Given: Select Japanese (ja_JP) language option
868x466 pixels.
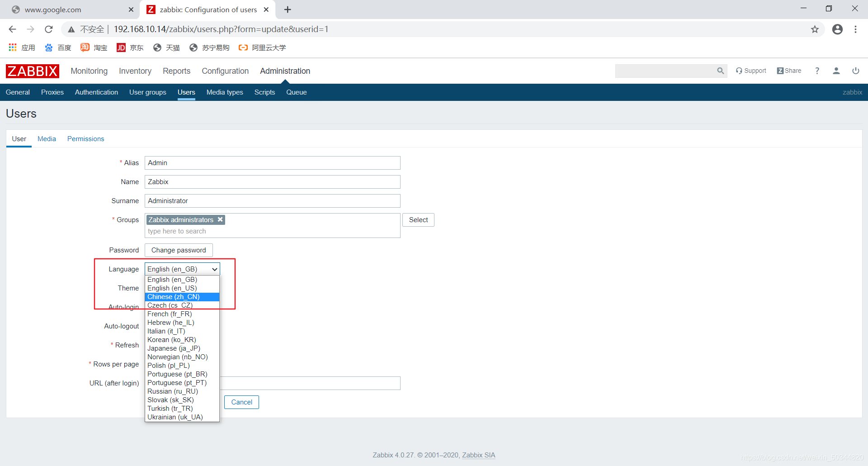Looking at the screenshot, I should click(x=182, y=348).
